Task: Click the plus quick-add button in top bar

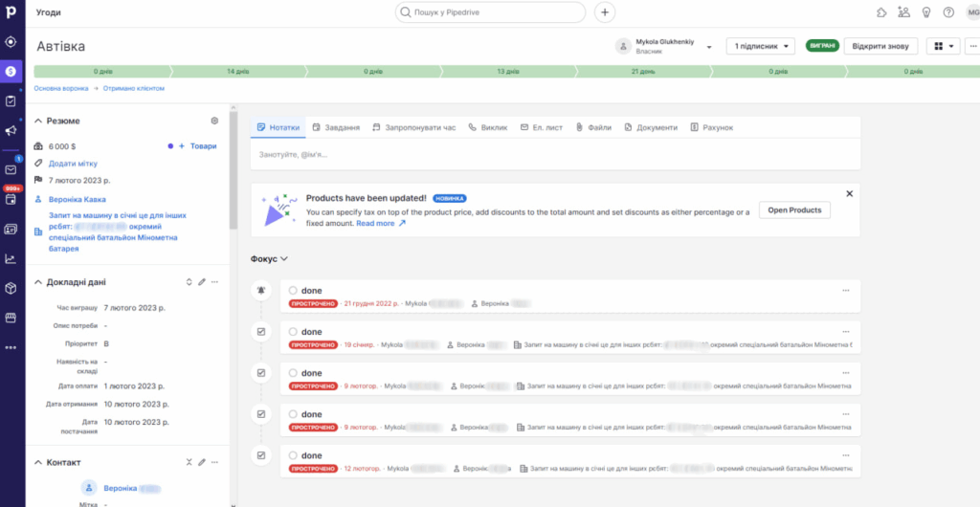Action: [605, 12]
